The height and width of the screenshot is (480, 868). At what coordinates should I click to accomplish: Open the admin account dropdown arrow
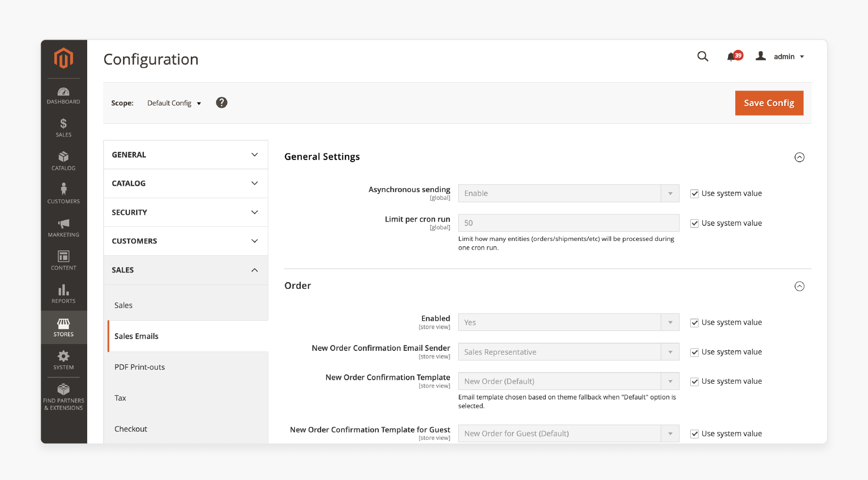coord(802,57)
